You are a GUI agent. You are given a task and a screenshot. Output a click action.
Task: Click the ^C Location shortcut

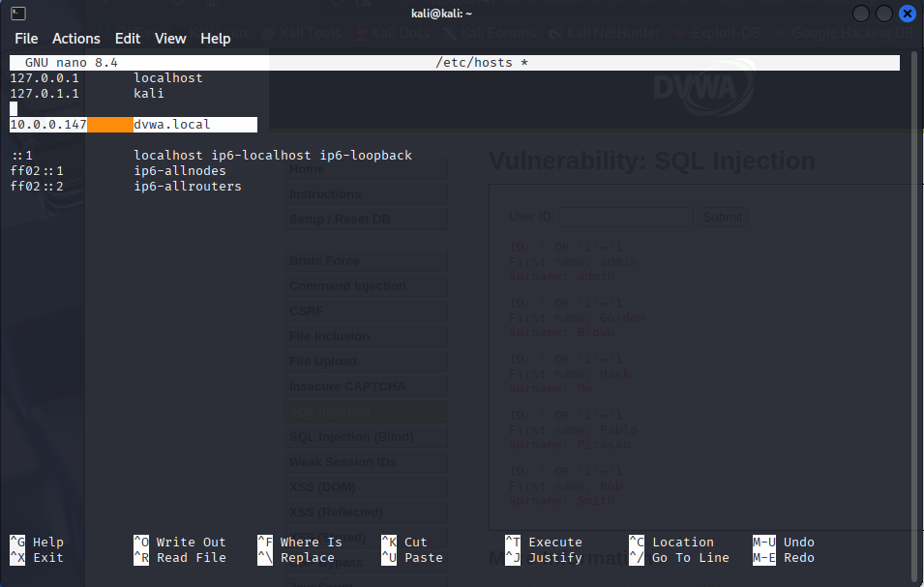pos(671,543)
